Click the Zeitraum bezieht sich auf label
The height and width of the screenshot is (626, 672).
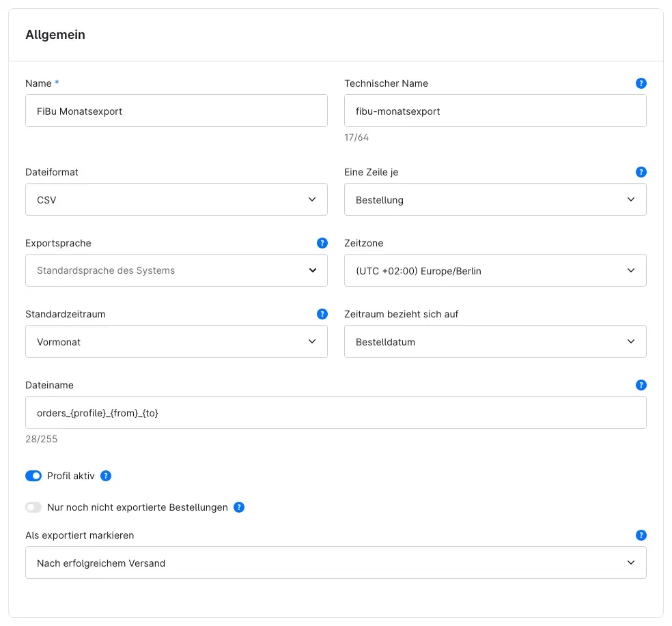401,315
